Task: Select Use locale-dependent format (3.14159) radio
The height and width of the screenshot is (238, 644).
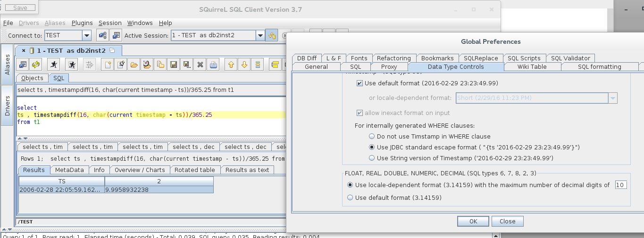Action: [350, 185]
